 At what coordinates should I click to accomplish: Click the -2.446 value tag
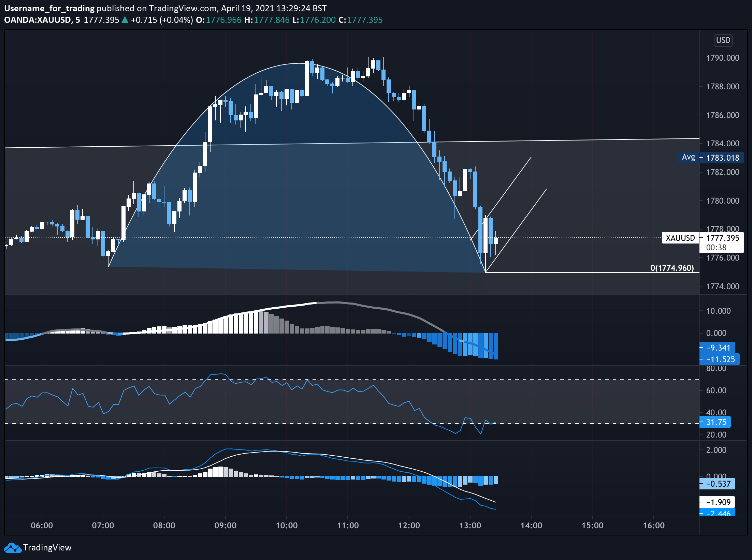click(x=717, y=512)
